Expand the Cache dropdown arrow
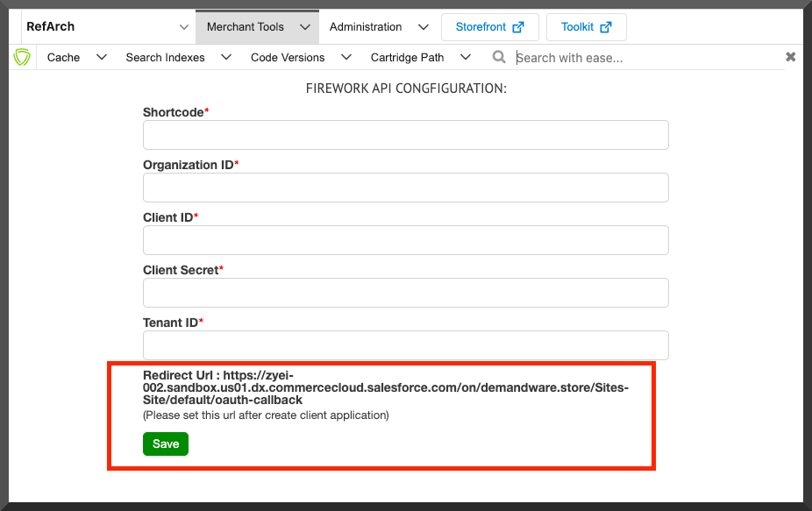The width and height of the screenshot is (812, 511). pos(102,57)
